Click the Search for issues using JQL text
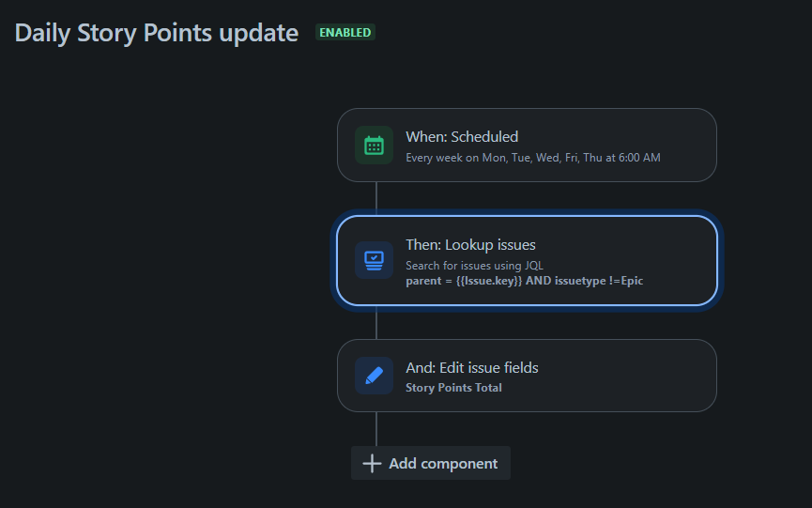The height and width of the screenshot is (508, 812). coord(474,265)
